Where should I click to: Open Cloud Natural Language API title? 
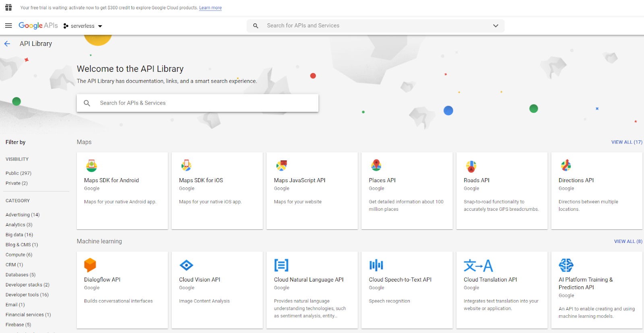[309, 280]
